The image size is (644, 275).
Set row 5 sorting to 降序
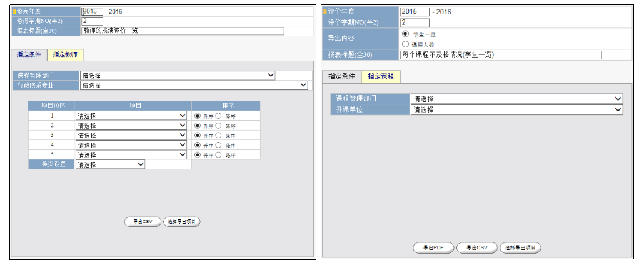coord(219,154)
